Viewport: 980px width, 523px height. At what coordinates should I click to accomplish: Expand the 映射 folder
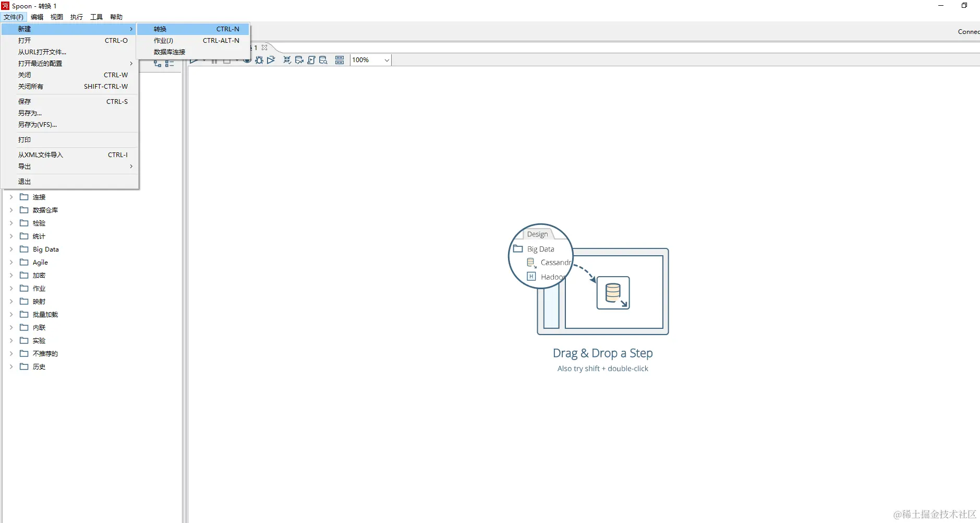pos(11,302)
